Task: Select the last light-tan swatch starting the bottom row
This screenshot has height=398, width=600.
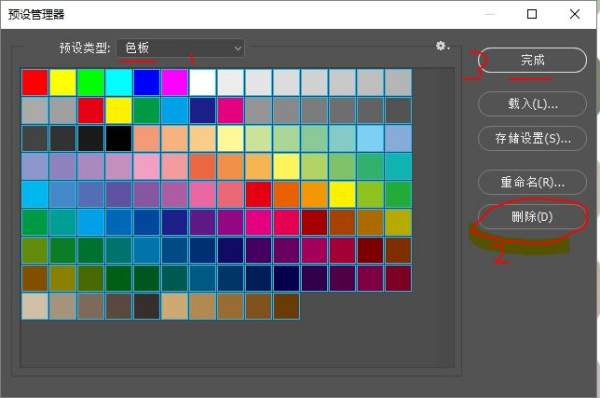Action: (x=35, y=306)
